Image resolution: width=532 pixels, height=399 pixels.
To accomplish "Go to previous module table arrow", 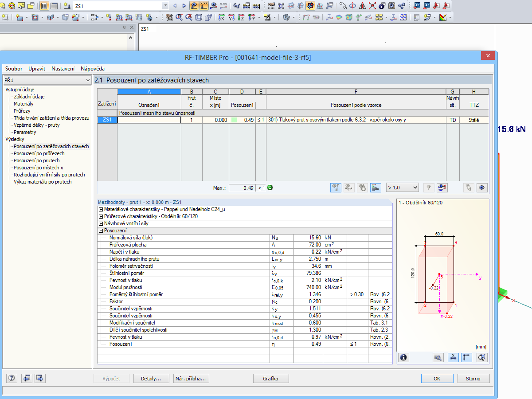I will click(27, 378).
